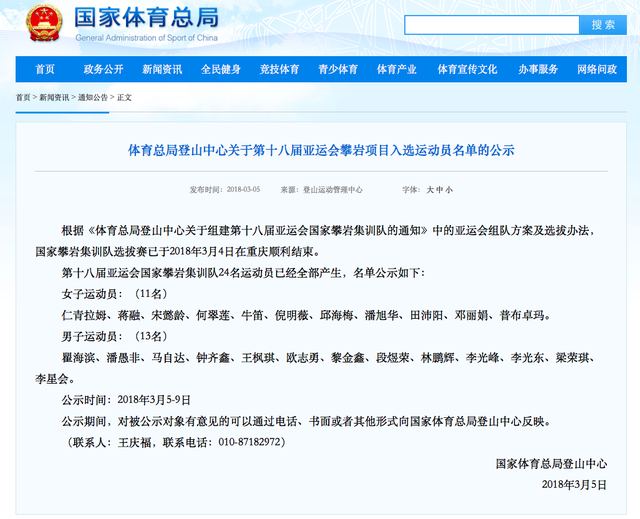This screenshot has height=519, width=640.
Task: Click the article title about 亚运会攀岩项目
Action: point(321,151)
